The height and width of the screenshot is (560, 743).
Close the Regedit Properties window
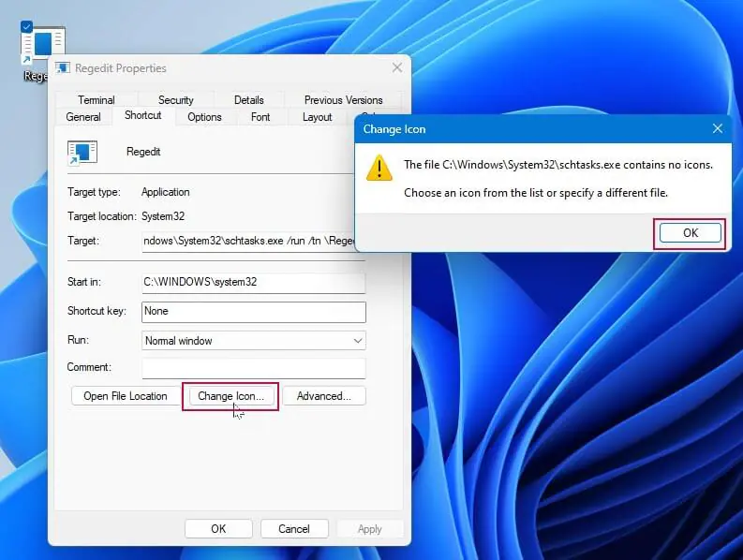click(x=397, y=67)
